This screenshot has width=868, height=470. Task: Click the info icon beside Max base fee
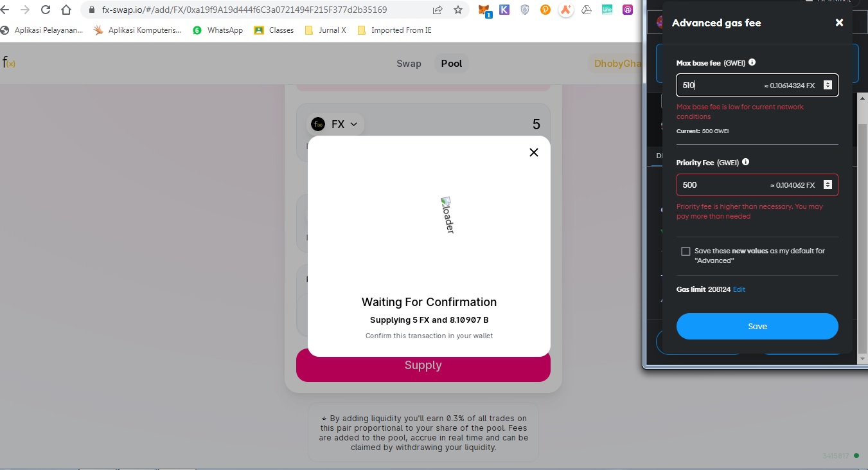(752, 63)
